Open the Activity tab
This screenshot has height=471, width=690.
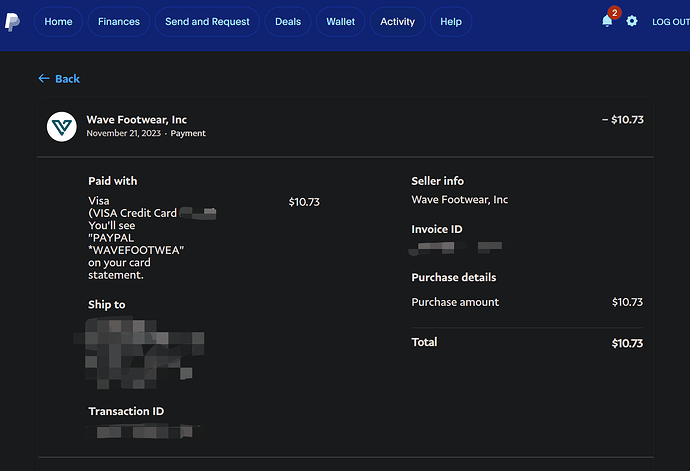tap(397, 22)
